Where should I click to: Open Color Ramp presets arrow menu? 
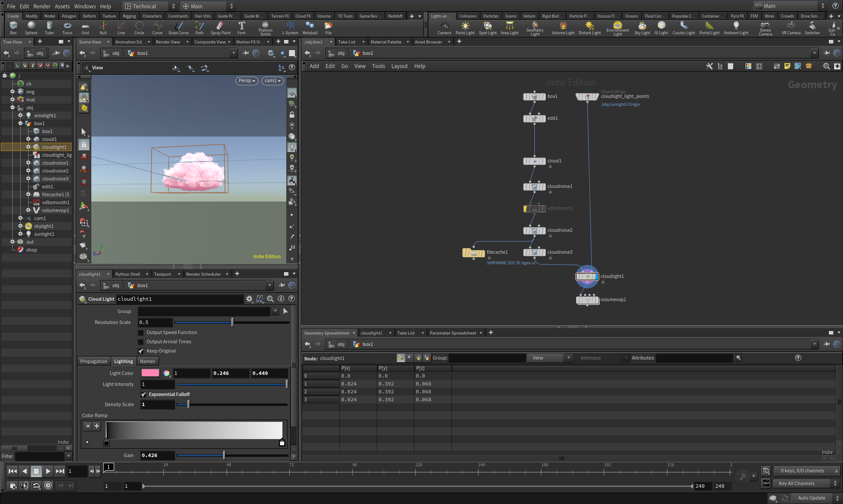pos(87,442)
